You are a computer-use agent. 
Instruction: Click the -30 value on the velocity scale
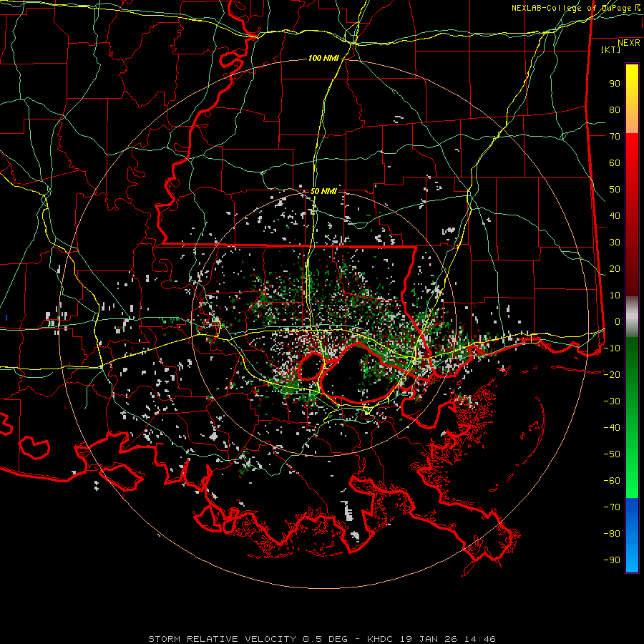(612, 401)
